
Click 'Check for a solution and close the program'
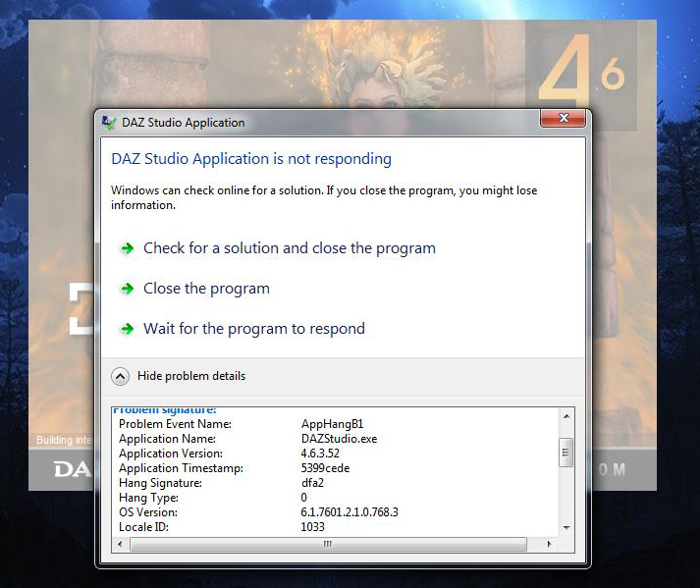(290, 248)
